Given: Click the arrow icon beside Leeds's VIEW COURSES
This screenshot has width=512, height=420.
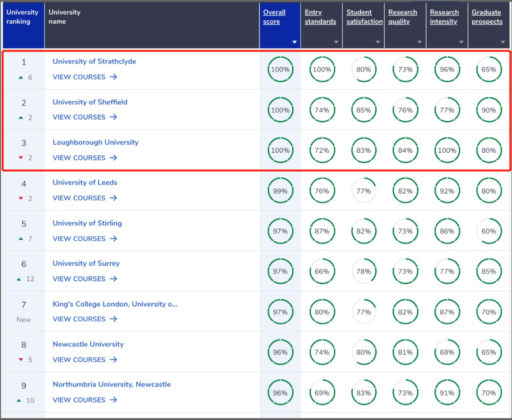Looking at the screenshot, I should pos(113,198).
